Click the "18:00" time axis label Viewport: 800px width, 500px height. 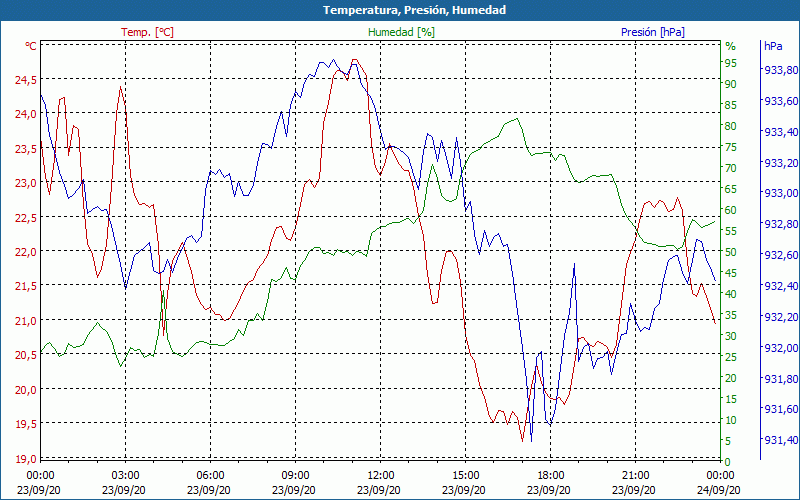[x=551, y=476]
